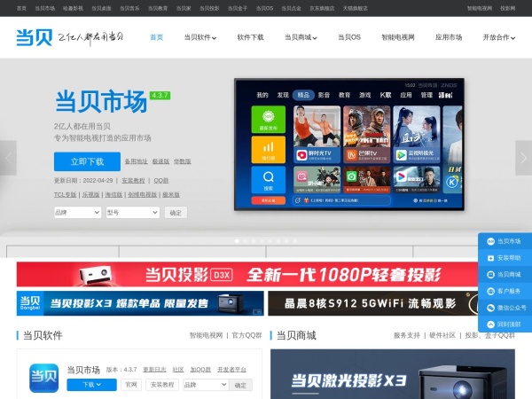Click the blue 搜索 tile on TV screen
Screen dimensions: 532x399
coord(268,180)
